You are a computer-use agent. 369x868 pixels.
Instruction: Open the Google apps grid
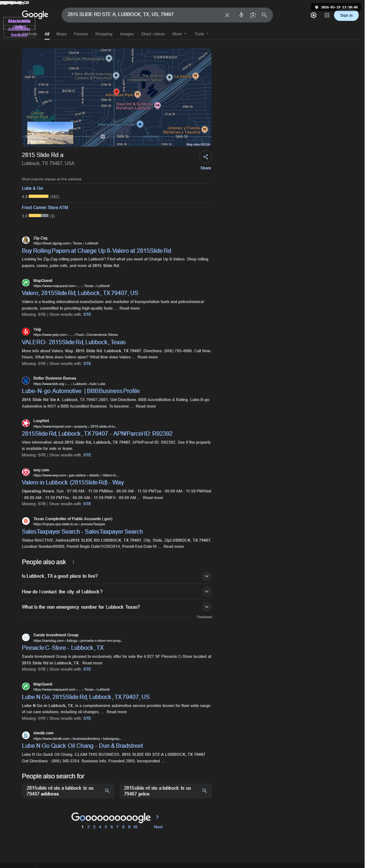327,15
